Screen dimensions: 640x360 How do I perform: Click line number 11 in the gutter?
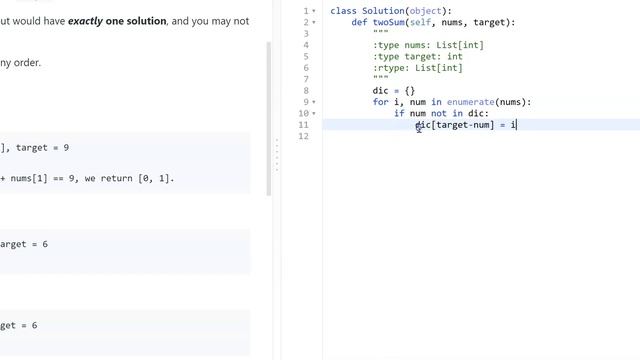[303, 124]
